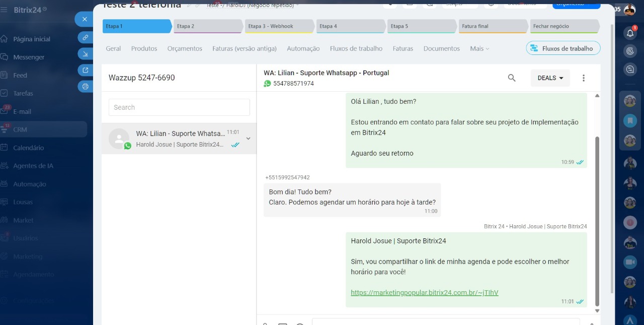Image resolution: width=644 pixels, height=325 pixels.
Task: Switch to the Orçamentos tab
Action: [x=185, y=48]
